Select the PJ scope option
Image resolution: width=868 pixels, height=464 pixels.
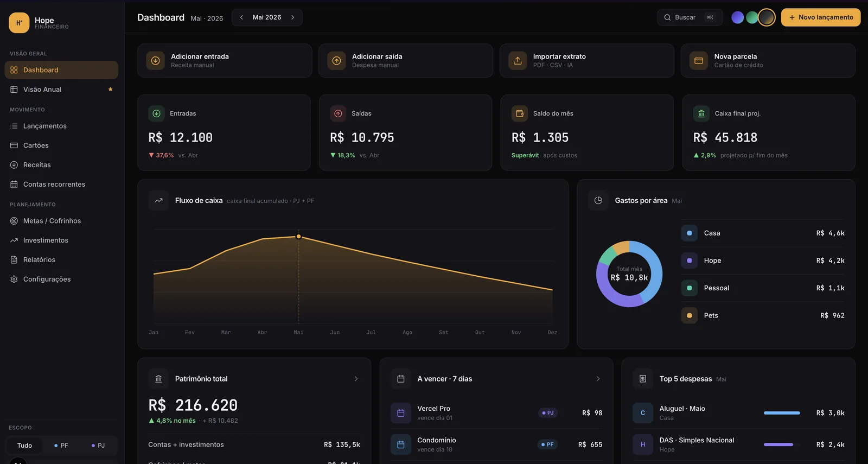pyautogui.click(x=98, y=446)
